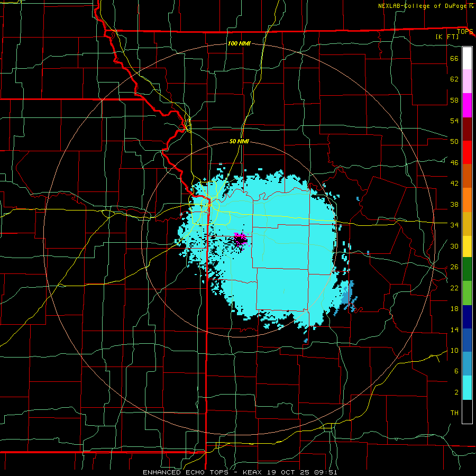Image resolution: width=476 pixels, height=476 pixels.
Task: Click the [K FT] units label
Action: click(447, 36)
